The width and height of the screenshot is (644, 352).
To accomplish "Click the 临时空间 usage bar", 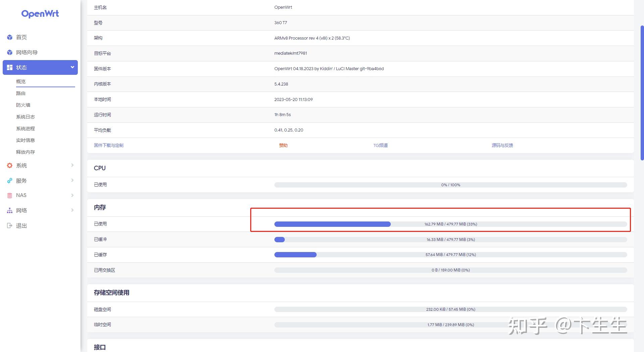I will click(x=450, y=325).
